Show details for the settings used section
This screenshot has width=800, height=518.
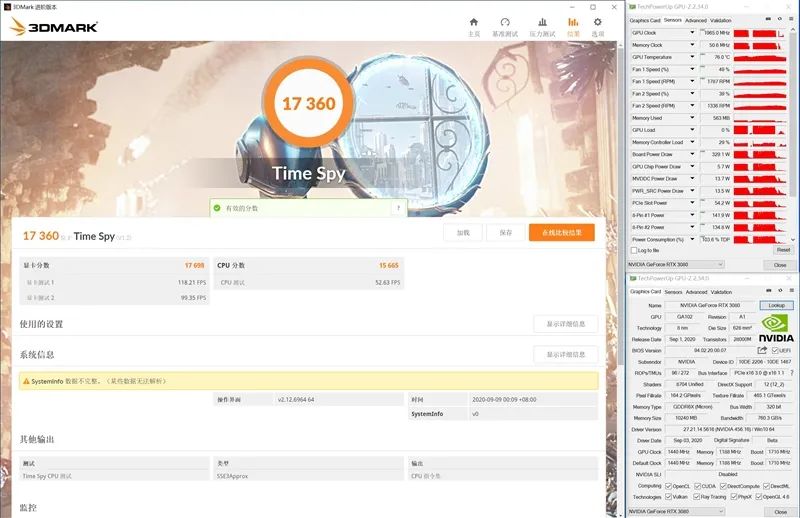click(565, 324)
